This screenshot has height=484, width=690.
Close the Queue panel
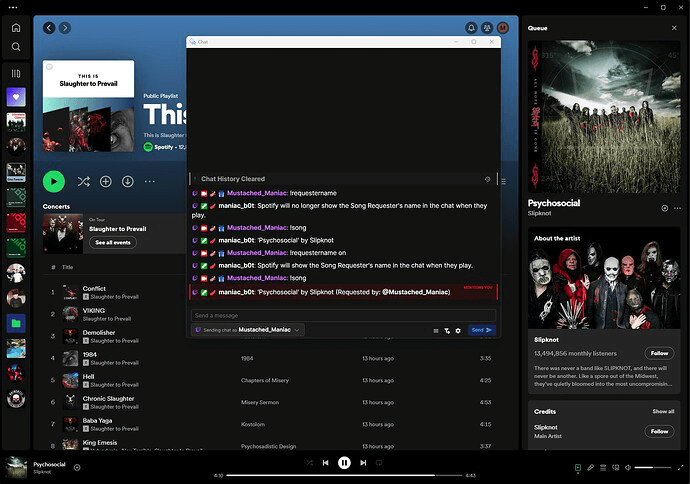point(674,28)
